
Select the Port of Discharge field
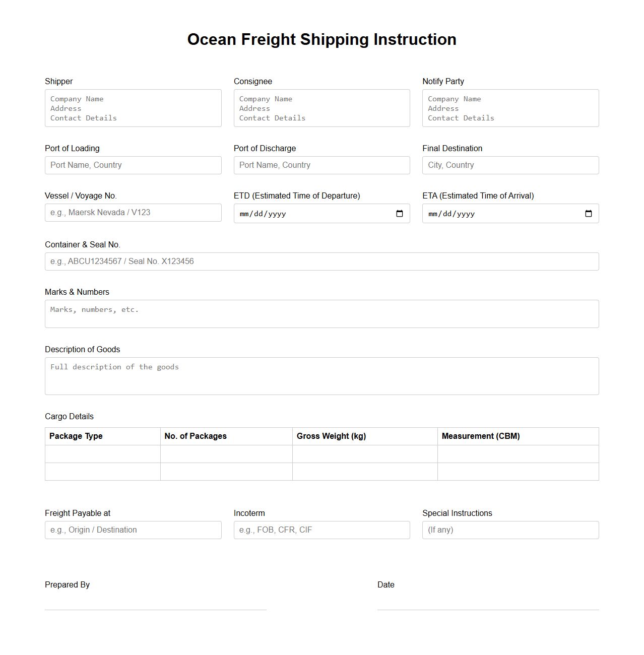(321, 165)
